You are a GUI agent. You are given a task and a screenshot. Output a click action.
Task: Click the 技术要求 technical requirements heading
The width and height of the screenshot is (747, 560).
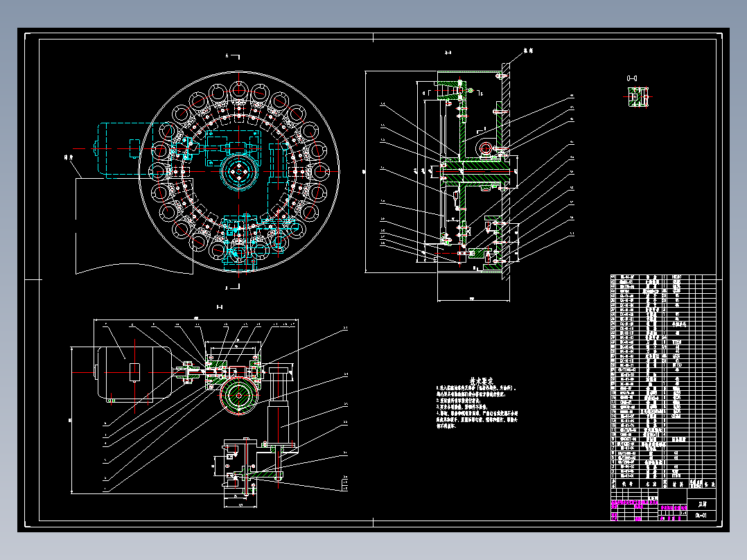point(481,381)
